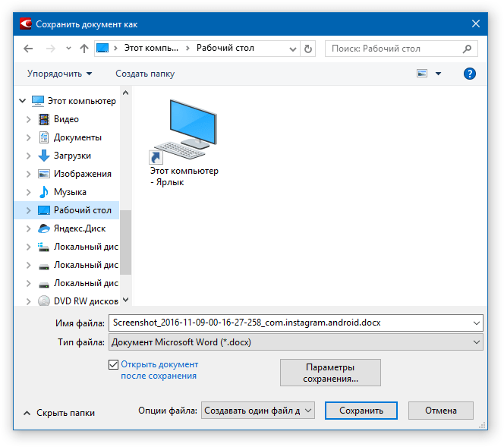Open Опции файла dropdown
Image resolution: width=504 pixels, height=447 pixels.
[x=258, y=411]
